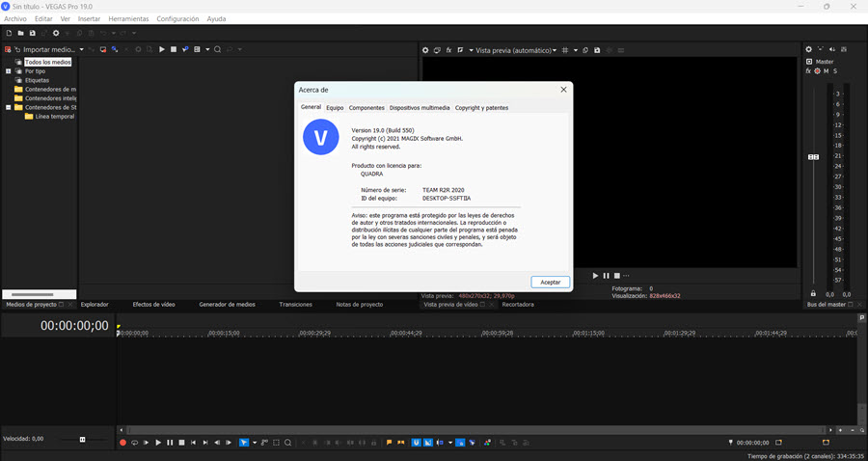Stop playback in video preview window
This screenshot has width=868, height=461.
click(616, 276)
